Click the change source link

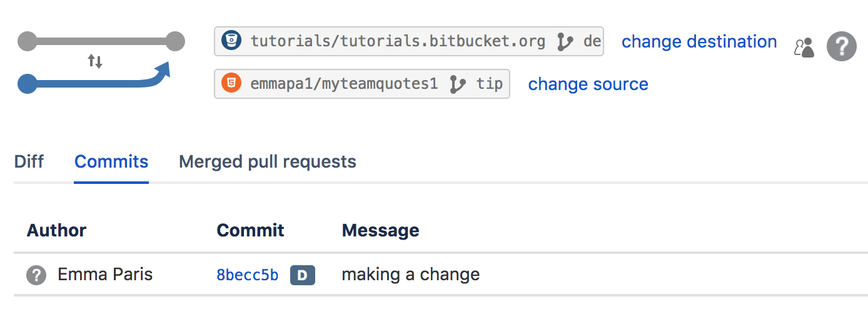click(588, 84)
